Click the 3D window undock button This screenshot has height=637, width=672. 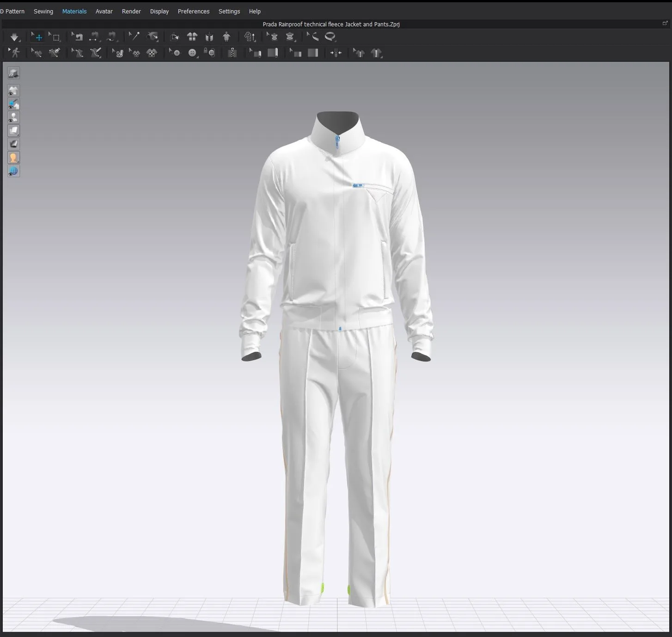click(x=665, y=23)
